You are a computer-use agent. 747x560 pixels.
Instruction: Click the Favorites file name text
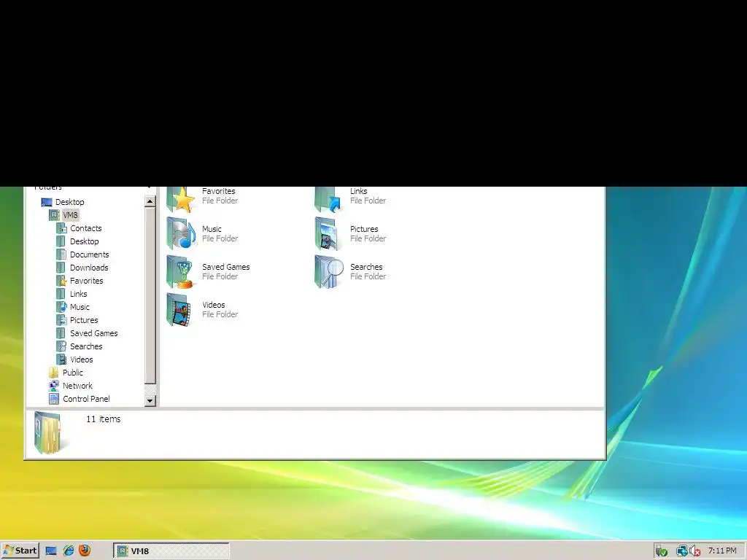pos(219,191)
